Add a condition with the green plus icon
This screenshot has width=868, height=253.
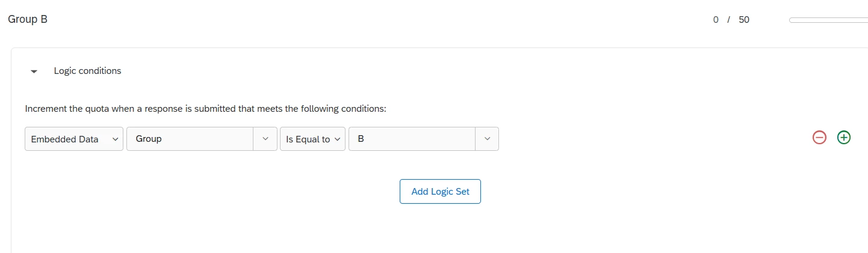click(x=844, y=138)
